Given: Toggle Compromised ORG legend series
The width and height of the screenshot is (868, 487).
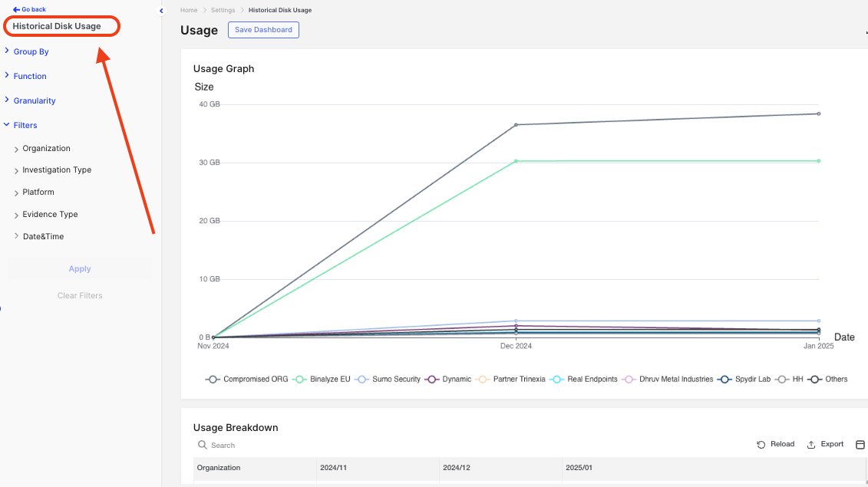Looking at the screenshot, I should (x=247, y=380).
